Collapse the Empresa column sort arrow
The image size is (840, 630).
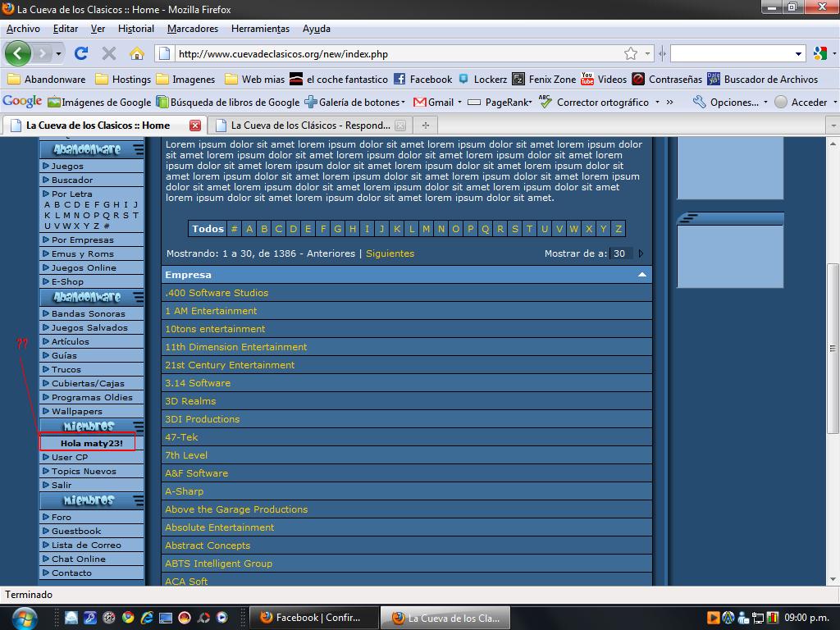pos(642,275)
